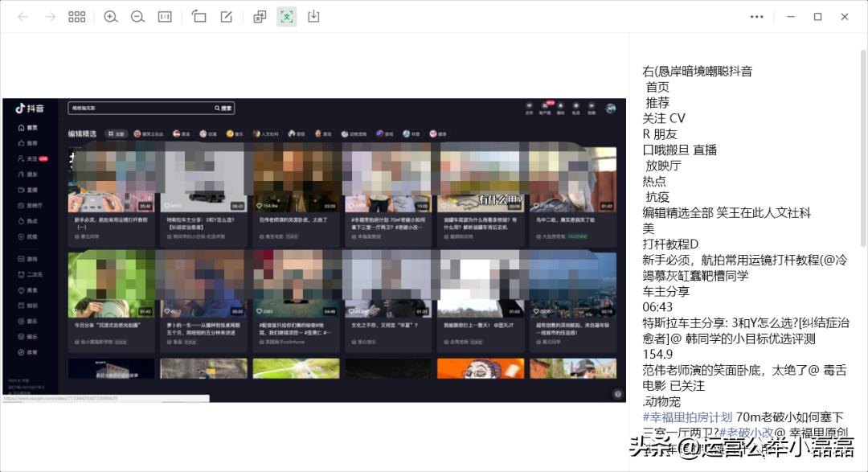Screen dimensions: 868x472
Task: Open the #幸福里拍房计划 hashtag link
Action: (687, 418)
